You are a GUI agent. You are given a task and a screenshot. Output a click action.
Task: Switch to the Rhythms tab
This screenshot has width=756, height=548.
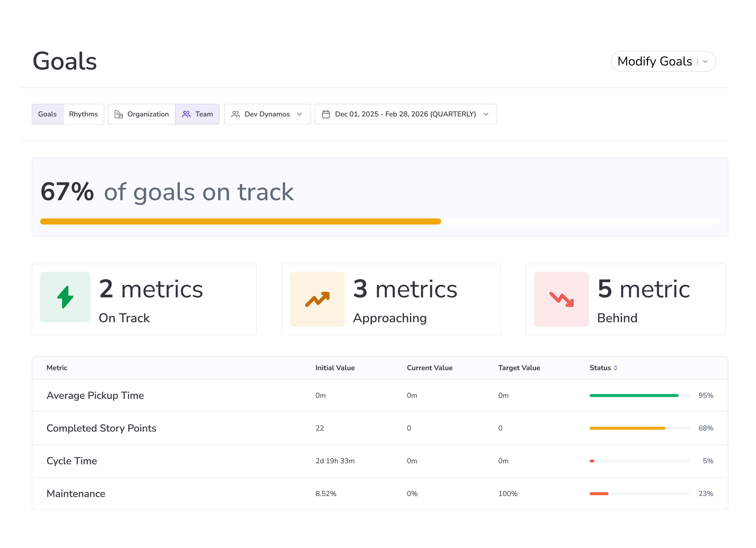click(x=83, y=114)
